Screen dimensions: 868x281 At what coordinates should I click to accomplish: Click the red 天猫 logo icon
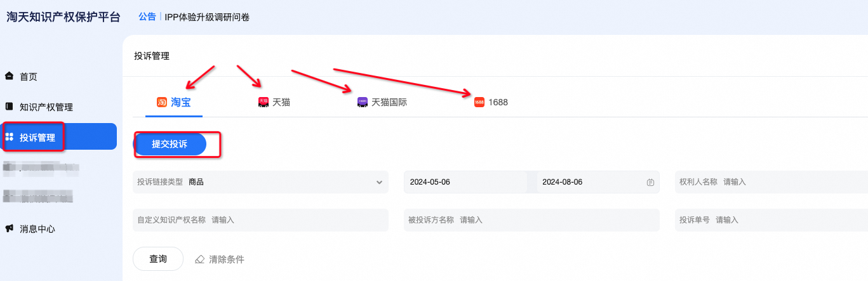click(x=264, y=102)
